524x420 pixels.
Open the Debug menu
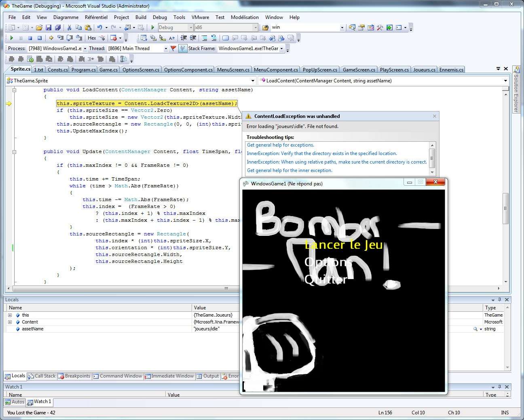[x=160, y=17]
